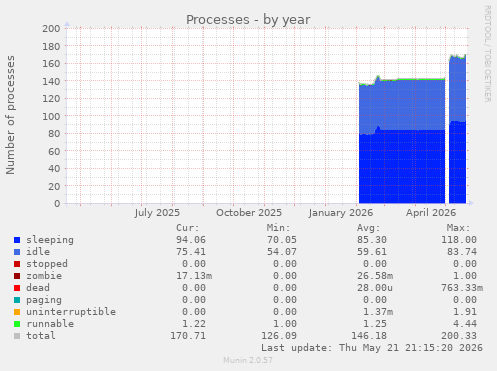Image resolution: width=497 pixels, height=371 pixels.
Task: Click sleeping current value 94.06
Action: (191, 240)
